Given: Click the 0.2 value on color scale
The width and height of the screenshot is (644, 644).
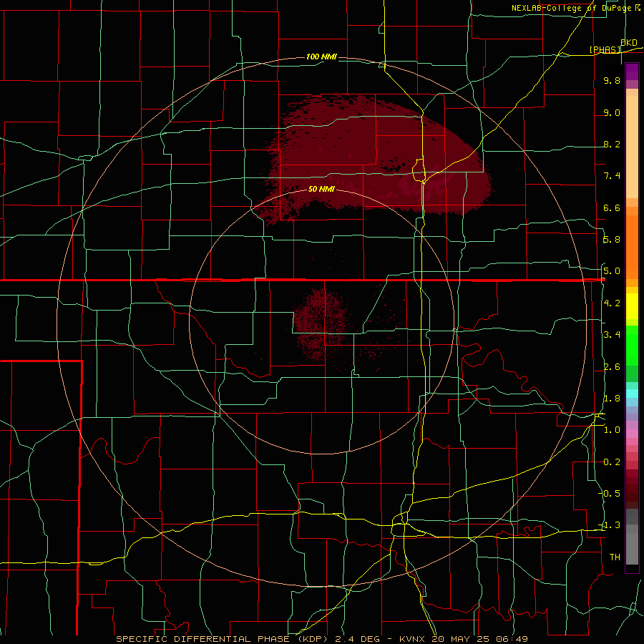Looking at the screenshot, I should [x=612, y=462].
